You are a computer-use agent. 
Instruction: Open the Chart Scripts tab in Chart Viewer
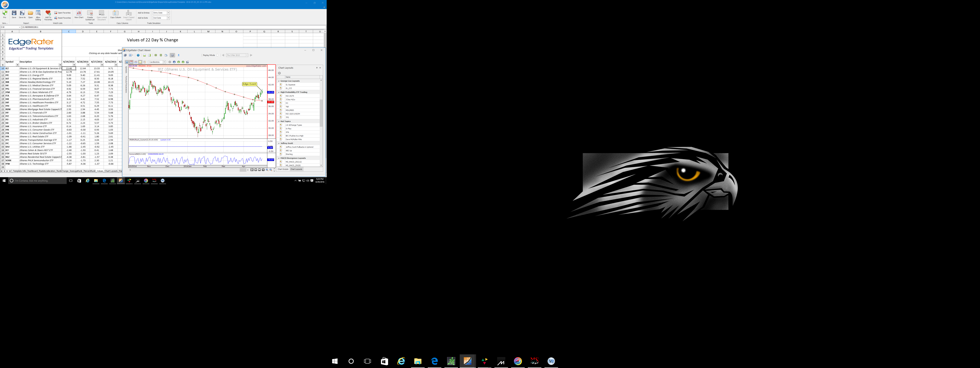[x=283, y=169]
